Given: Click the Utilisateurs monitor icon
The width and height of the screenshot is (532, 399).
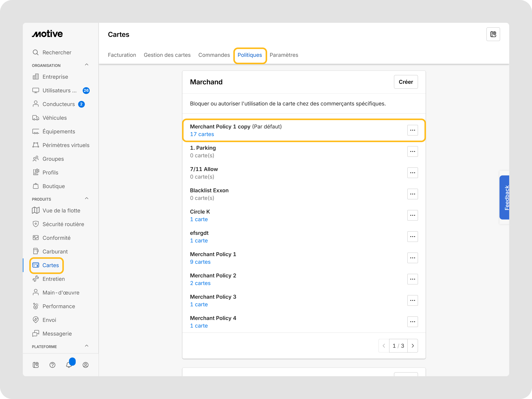Looking at the screenshot, I should point(36,90).
